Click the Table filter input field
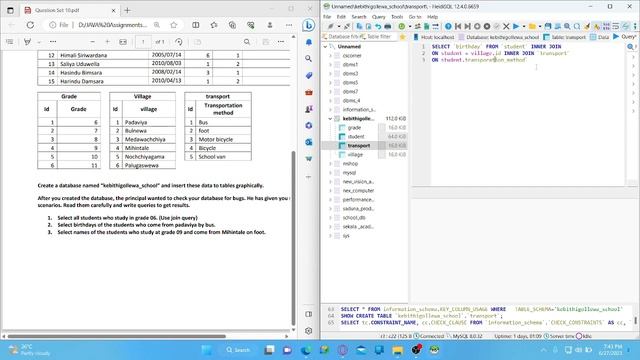Screen dimensions: 640x360 coord(379,37)
